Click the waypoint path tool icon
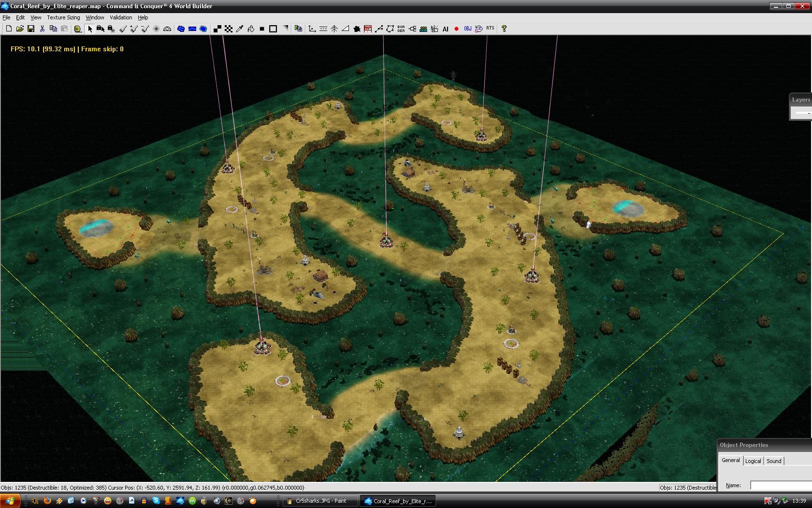 pos(379,29)
